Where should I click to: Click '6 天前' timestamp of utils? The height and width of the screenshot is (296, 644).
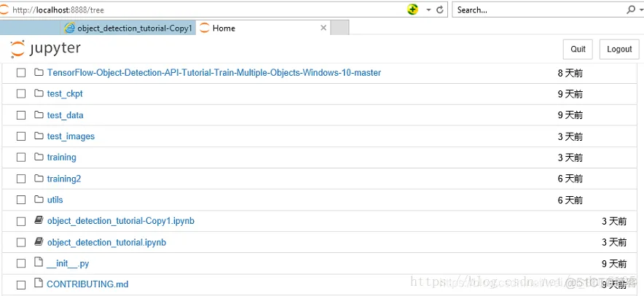tap(570, 200)
